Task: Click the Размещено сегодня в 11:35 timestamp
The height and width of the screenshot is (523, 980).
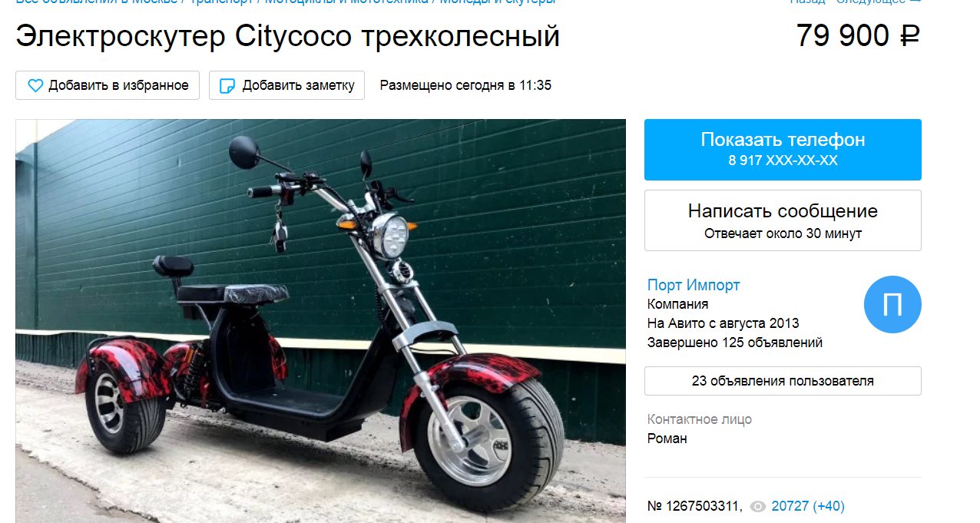Action: pos(465,85)
